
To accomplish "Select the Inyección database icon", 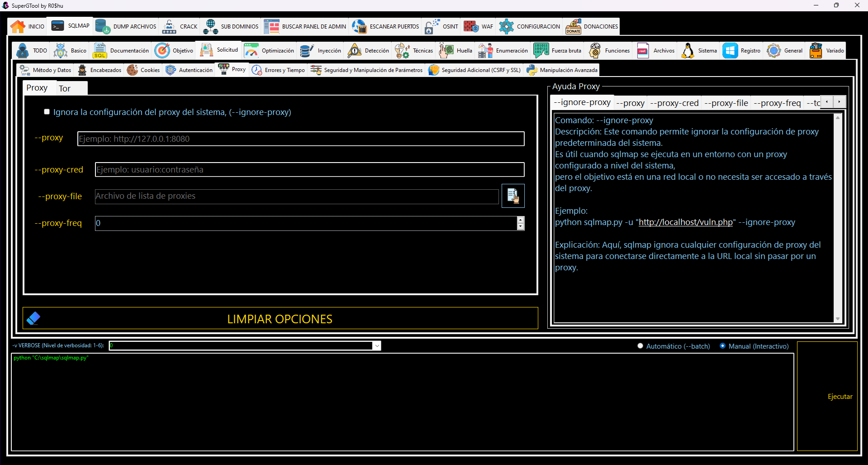I will tap(307, 51).
